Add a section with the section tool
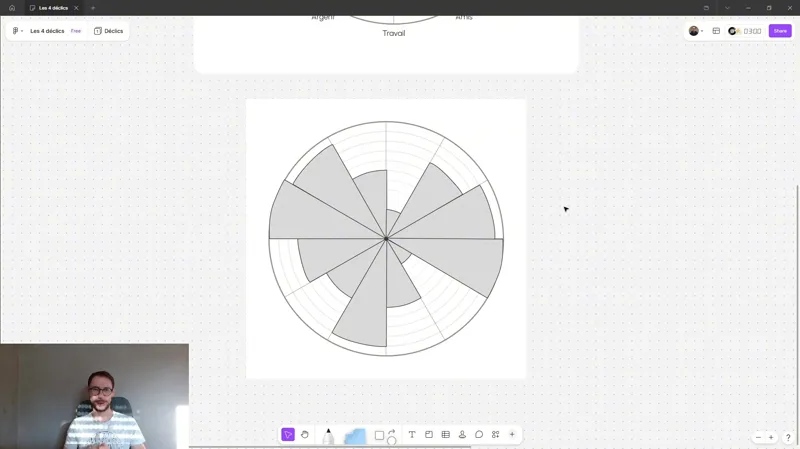 click(x=429, y=434)
